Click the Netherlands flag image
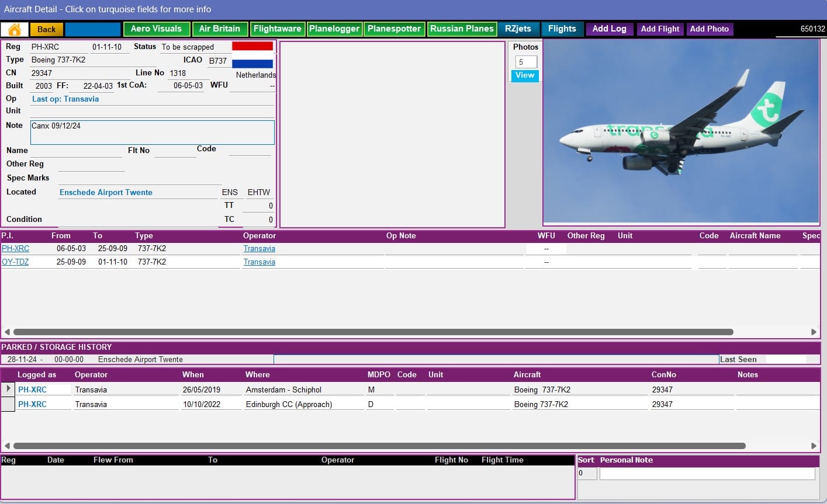 [252, 55]
